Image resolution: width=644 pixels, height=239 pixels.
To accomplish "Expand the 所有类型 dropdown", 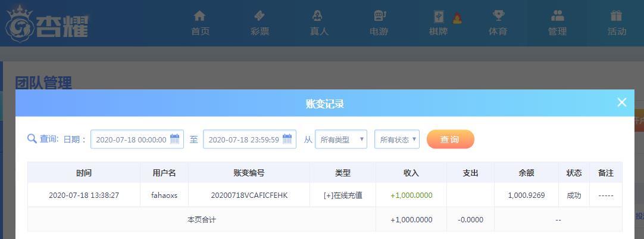I will [341, 139].
